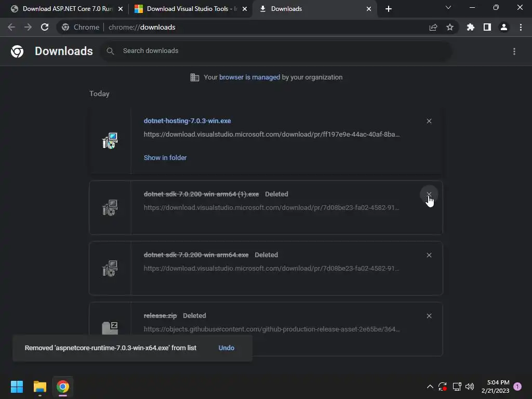Click the Today date heading
This screenshot has width=532, height=399.
[x=99, y=94]
